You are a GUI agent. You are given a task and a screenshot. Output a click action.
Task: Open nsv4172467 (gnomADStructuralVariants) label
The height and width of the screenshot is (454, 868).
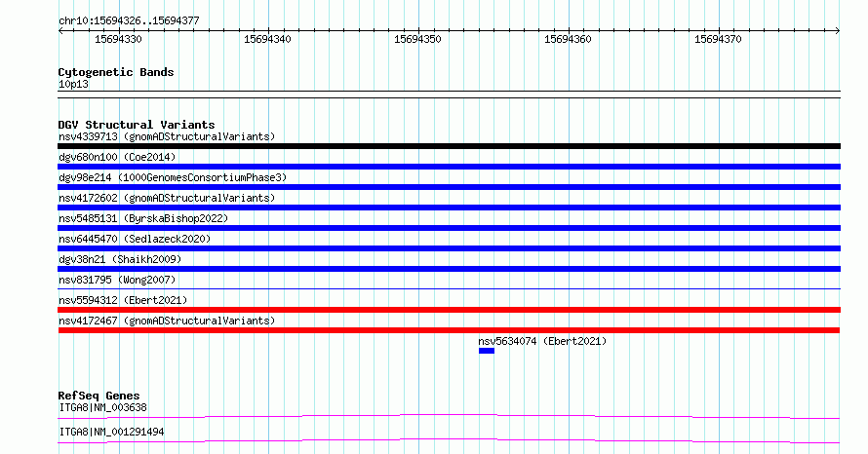tap(167, 321)
